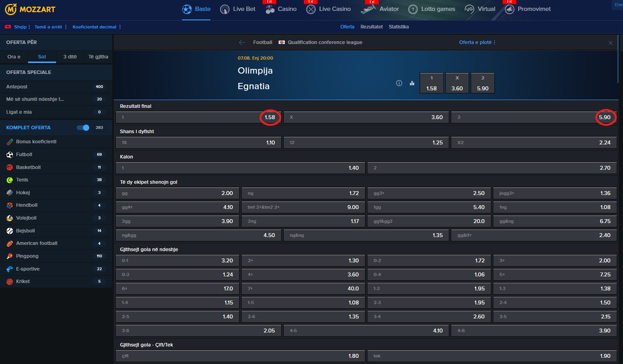This screenshot has height=364, width=623.
Task: Open the Koeficientat decimal dropdown
Action: click(97, 27)
